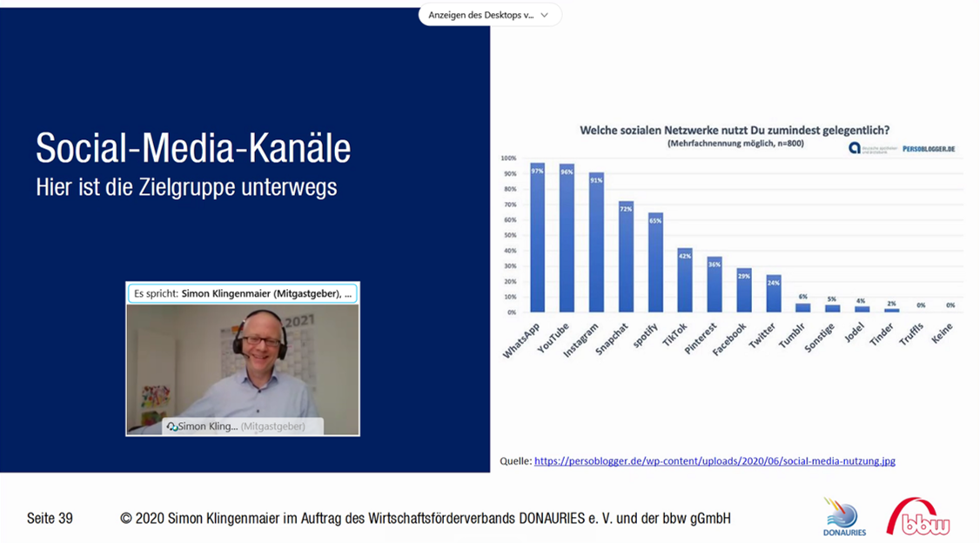The width and height of the screenshot is (980, 543).
Task: Select Simon Klingenmaier's webcam video thumbnail
Action: 243,369
